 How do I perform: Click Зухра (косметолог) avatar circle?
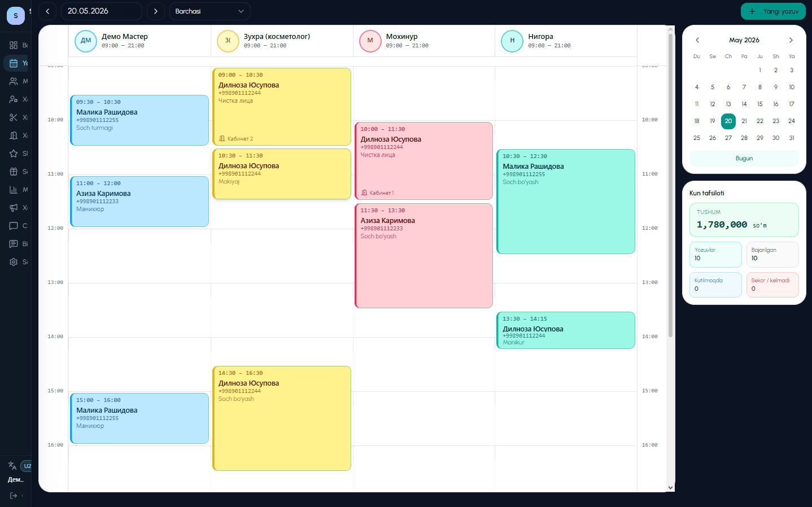(x=228, y=41)
